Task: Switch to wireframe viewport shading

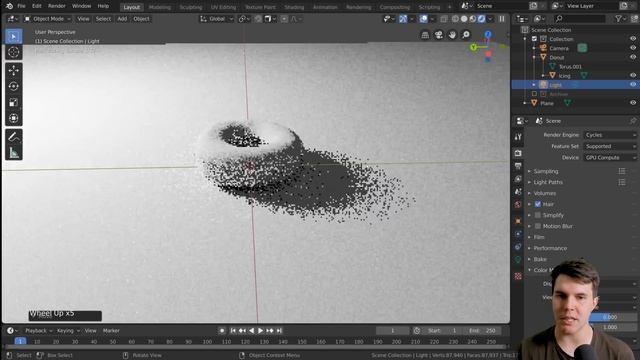Action: coord(455,19)
